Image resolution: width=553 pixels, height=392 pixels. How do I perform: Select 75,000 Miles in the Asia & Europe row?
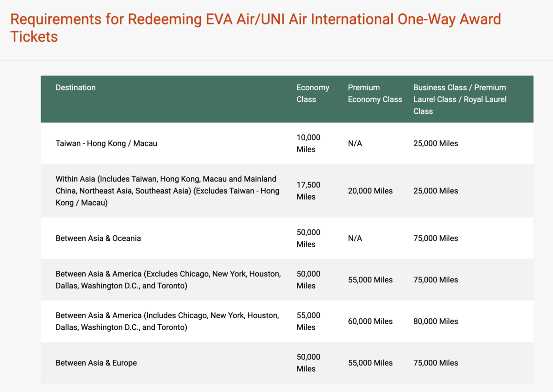435,363
